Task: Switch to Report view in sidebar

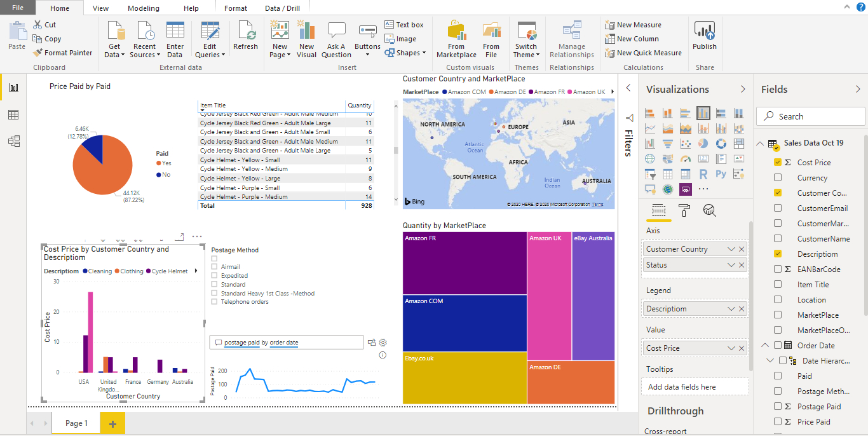Action: [x=13, y=87]
